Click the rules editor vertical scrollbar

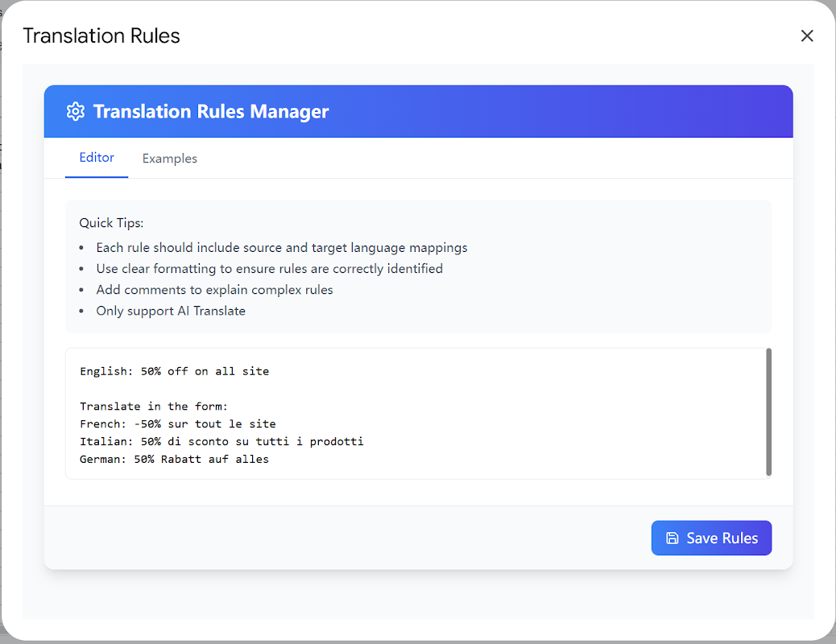pyautogui.click(x=768, y=411)
